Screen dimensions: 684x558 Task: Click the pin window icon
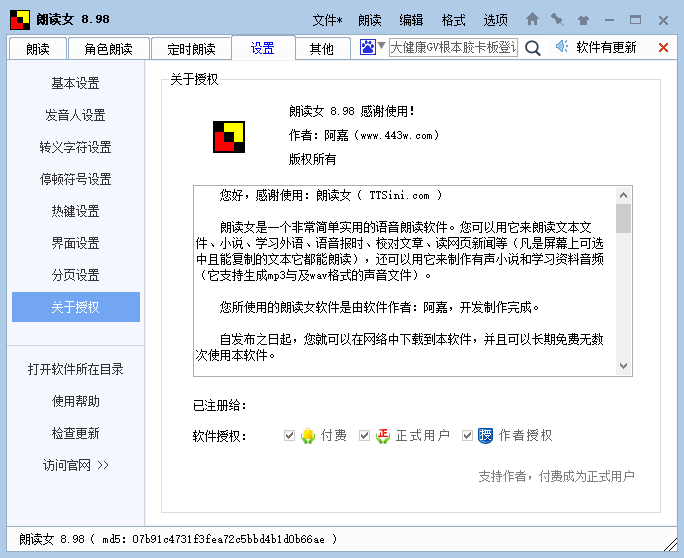pos(557,19)
